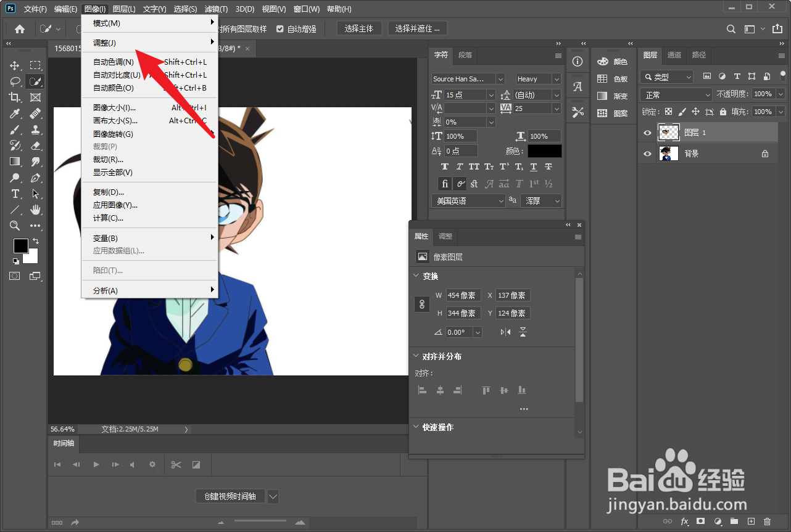This screenshot has width=791, height=532.
Task: Switch to the 段落 tab
Action: pyautogui.click(x=465, y=55)
